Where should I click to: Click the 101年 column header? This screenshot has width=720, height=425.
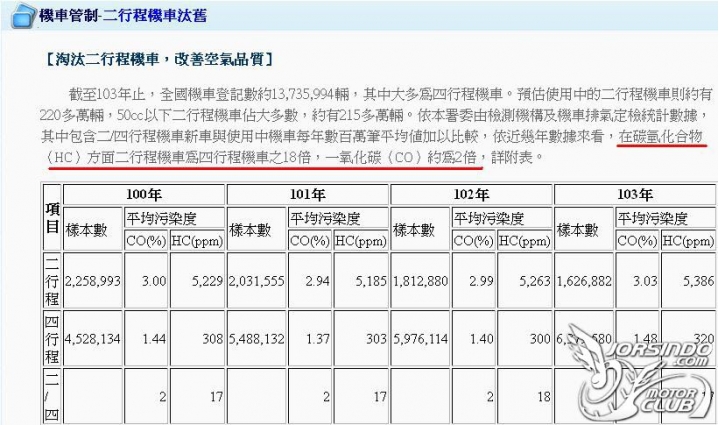click(308, 195)
